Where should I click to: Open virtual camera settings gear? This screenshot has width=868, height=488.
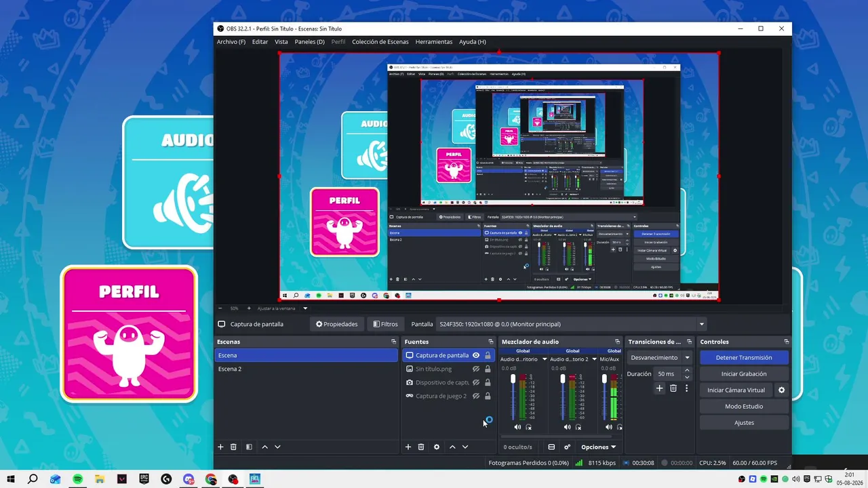(781, 390)
